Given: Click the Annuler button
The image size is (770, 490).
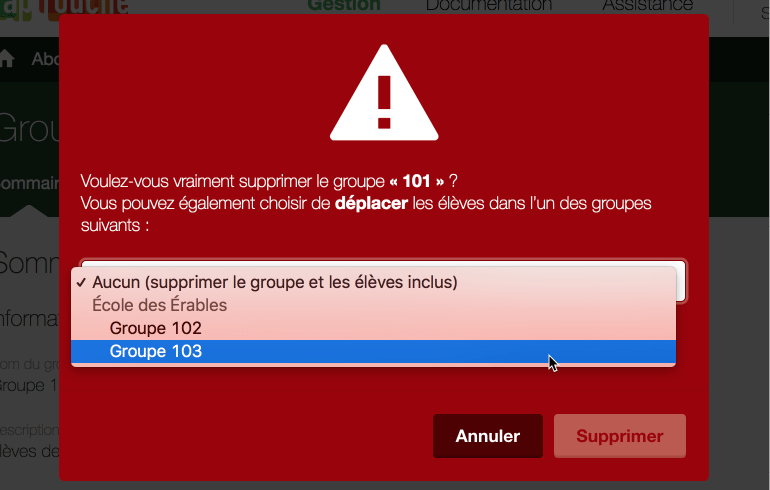Looking at the screenshot, I should pos(488,436).
